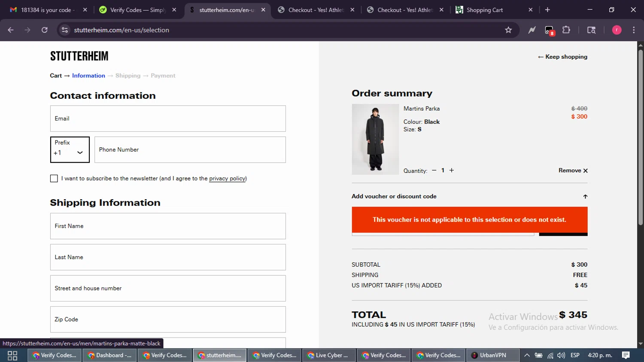Image resolution: width=644 pixels, height=362 pixels.
Task: Close the Gmail '181384 is your code' tab
Action: click(x=85, y=10)
